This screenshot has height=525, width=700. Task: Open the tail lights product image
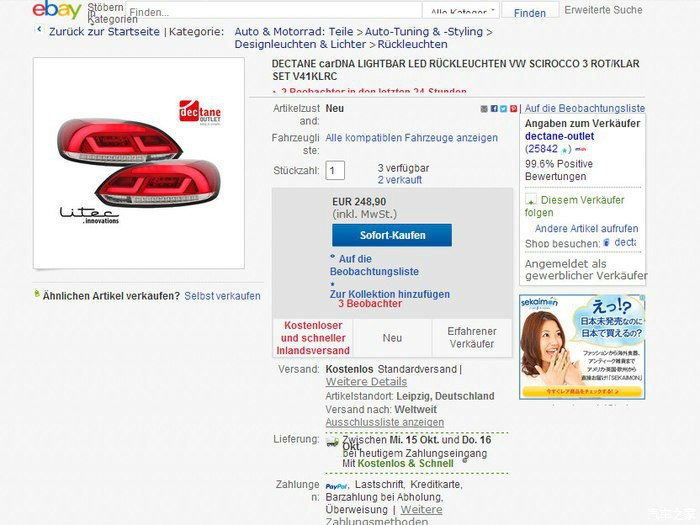point(138,163)
